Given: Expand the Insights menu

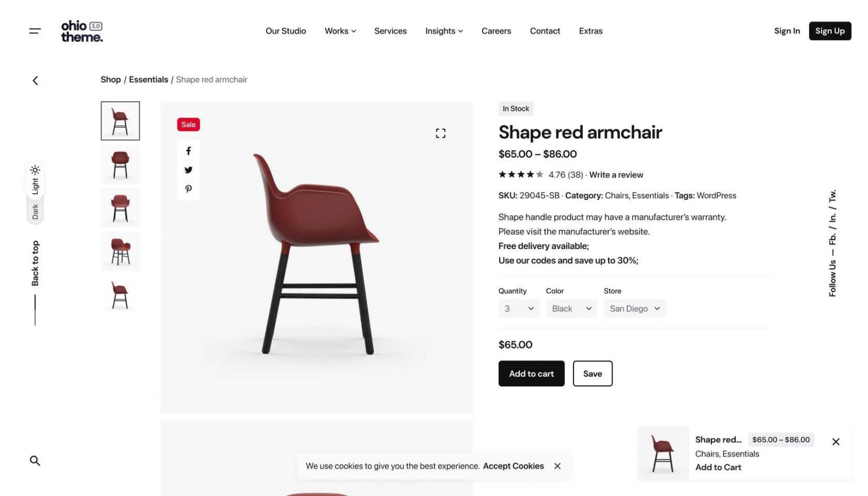Looking at the screenshot, I should pyautogui.click(x=444, y=31).
